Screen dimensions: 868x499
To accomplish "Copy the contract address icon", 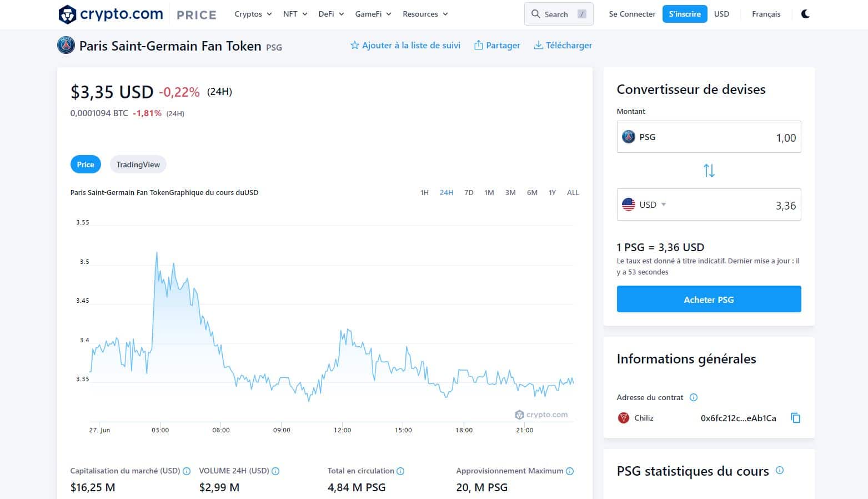I will click(x=795, y=418).
